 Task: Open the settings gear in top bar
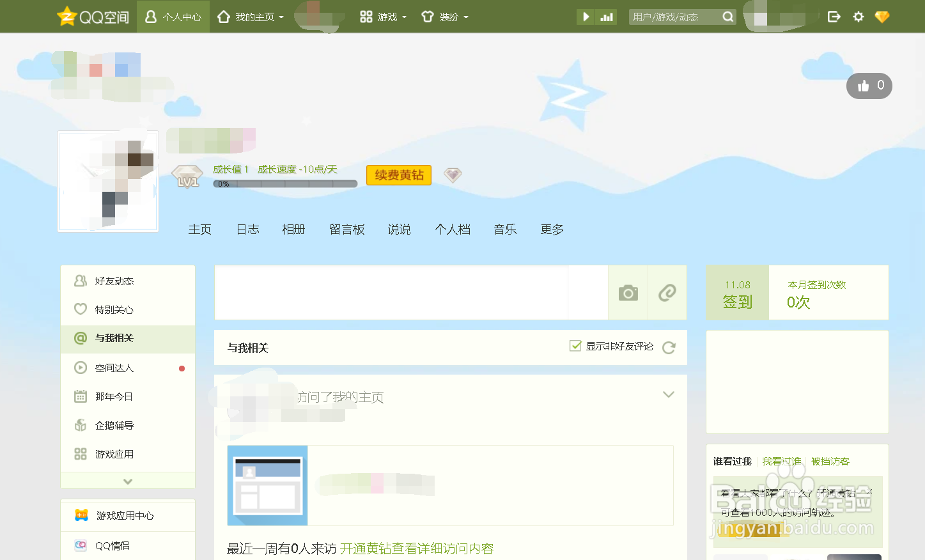click(x=858, y=17)
